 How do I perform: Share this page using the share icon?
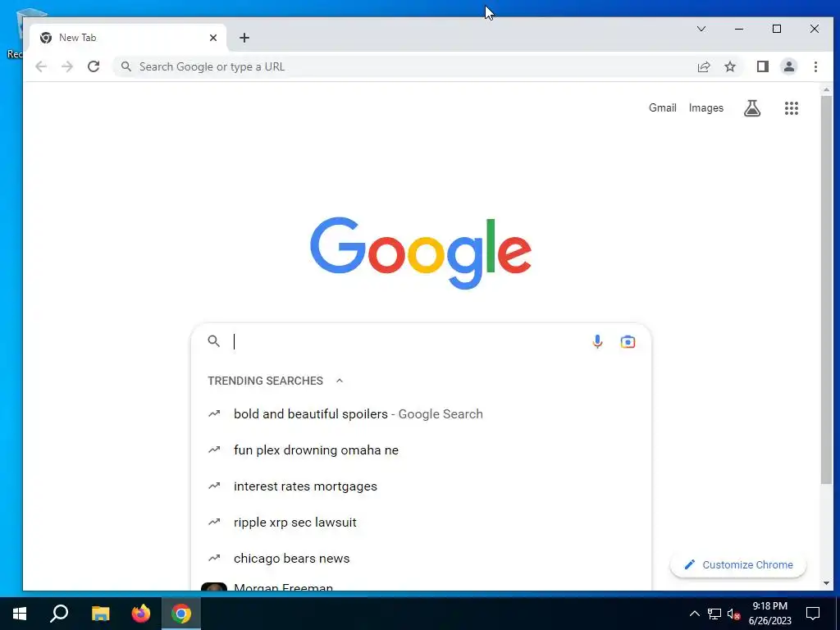(704, 67)
